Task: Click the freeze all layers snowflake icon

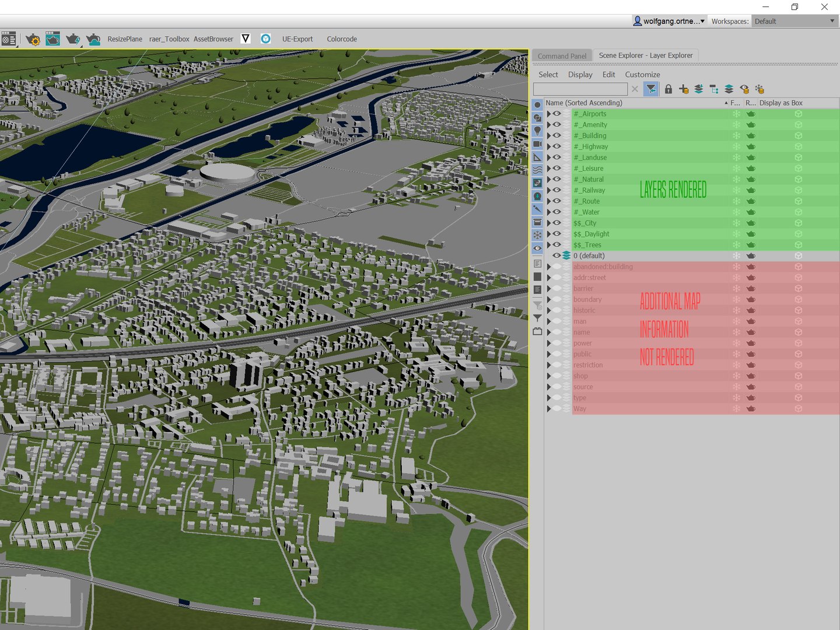Action: point(759,89)
